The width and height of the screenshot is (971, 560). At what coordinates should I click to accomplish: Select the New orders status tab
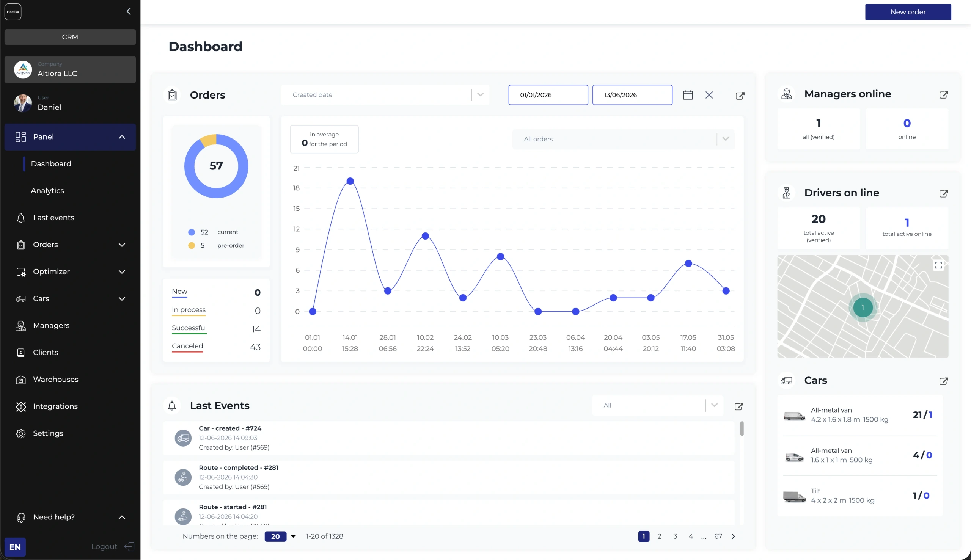click(216, 292)
